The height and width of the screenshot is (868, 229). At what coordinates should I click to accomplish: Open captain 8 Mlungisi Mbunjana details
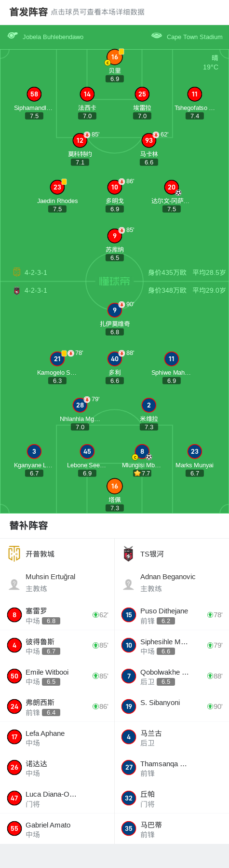(x=142, y=451)
